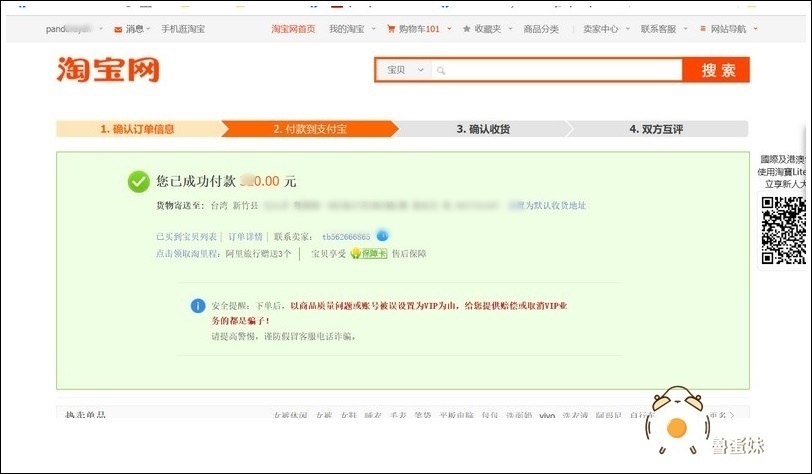Screen dimensions: 812x474
Task: Open 商品分类 in the top bar
Action: 541,29
